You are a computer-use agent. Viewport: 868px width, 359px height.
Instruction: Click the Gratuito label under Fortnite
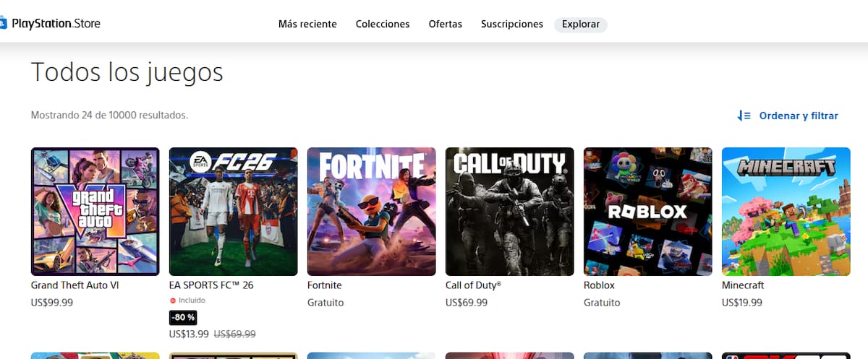pos(325,303)
